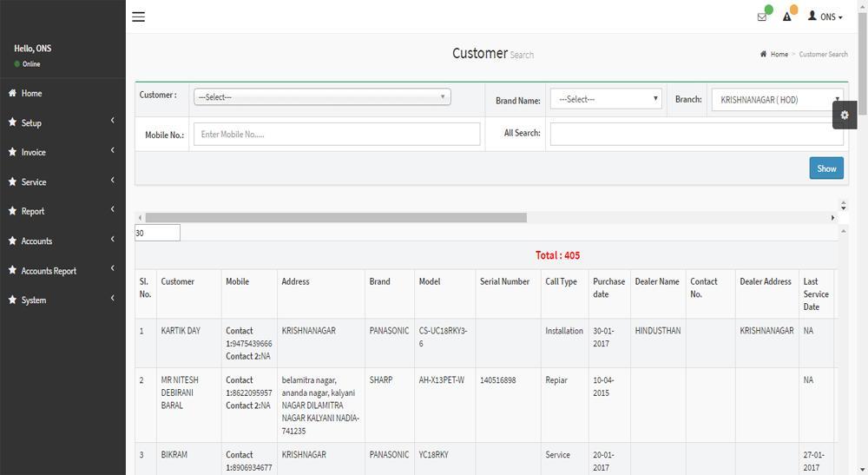
Task: Expand the Report chevron arrow
Action: pyautogui.click(x=112, y=209)
